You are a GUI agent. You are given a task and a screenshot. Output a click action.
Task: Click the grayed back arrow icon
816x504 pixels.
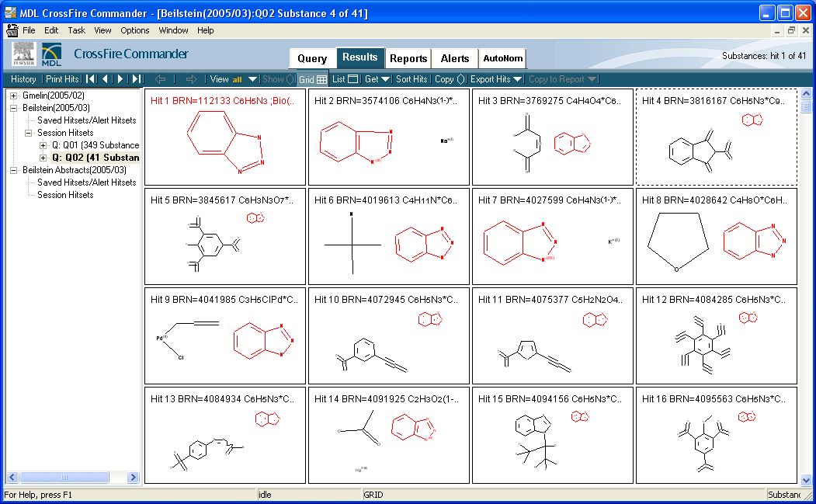click(x=160, y=79)
